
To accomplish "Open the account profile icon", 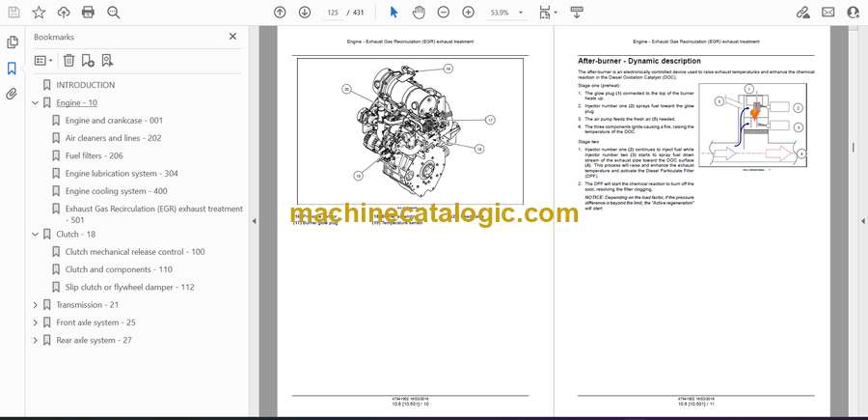I will pyautogui.click(x=854, y=13).
